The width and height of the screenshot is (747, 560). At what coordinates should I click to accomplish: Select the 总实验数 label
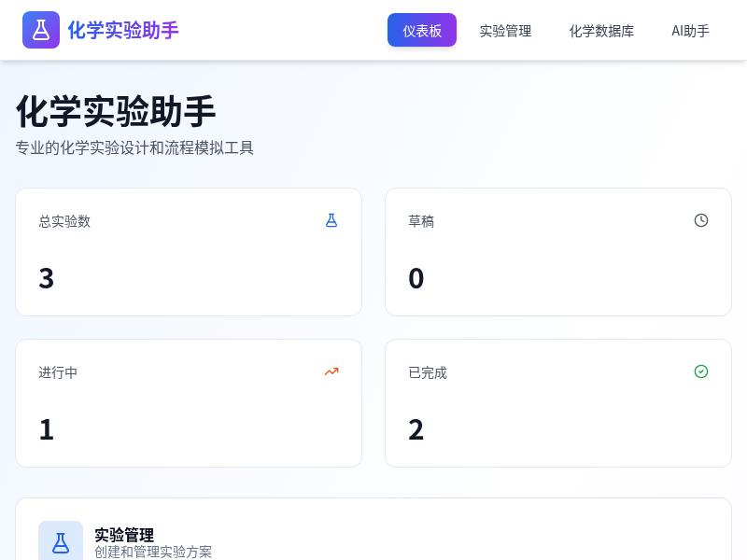tap(64, 221)
